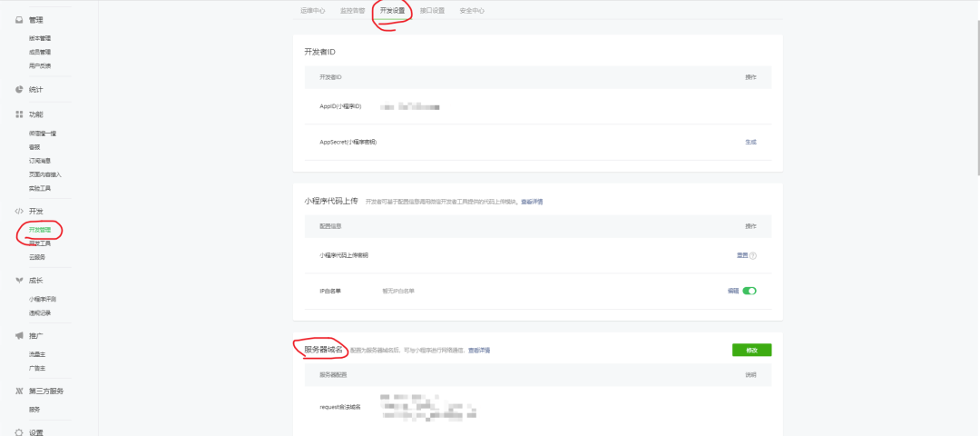
Task: Open 订阅消息 in the sidebar
Action: coord(40,161)
